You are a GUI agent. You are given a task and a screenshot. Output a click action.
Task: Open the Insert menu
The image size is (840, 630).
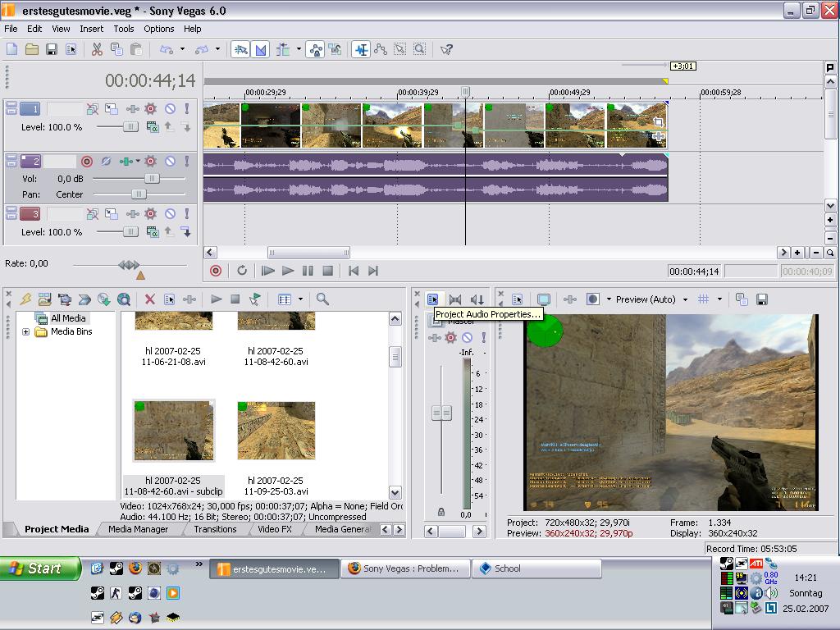(x=91, y=29)
